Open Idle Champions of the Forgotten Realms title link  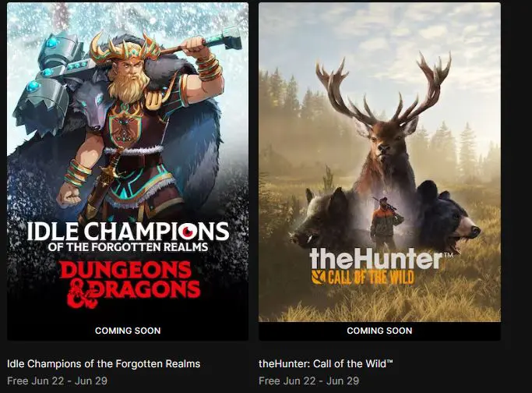(x=104, y=364)
